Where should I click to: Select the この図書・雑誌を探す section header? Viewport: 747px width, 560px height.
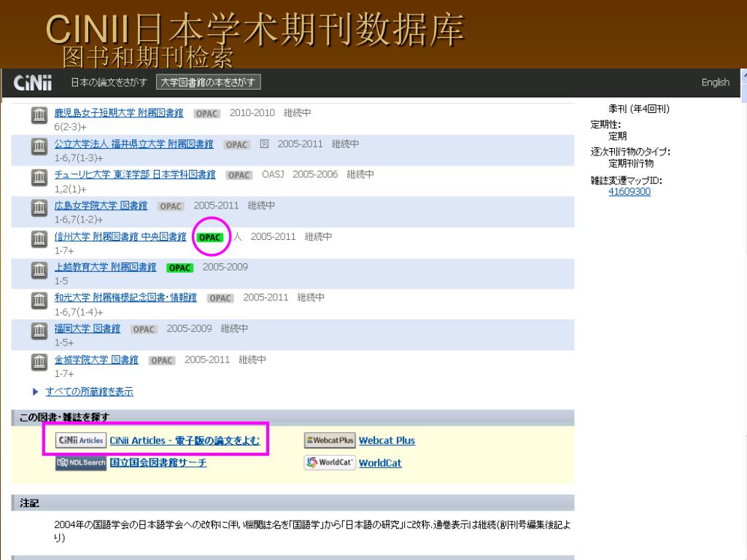pyautogui.click(x=293, y=417)
